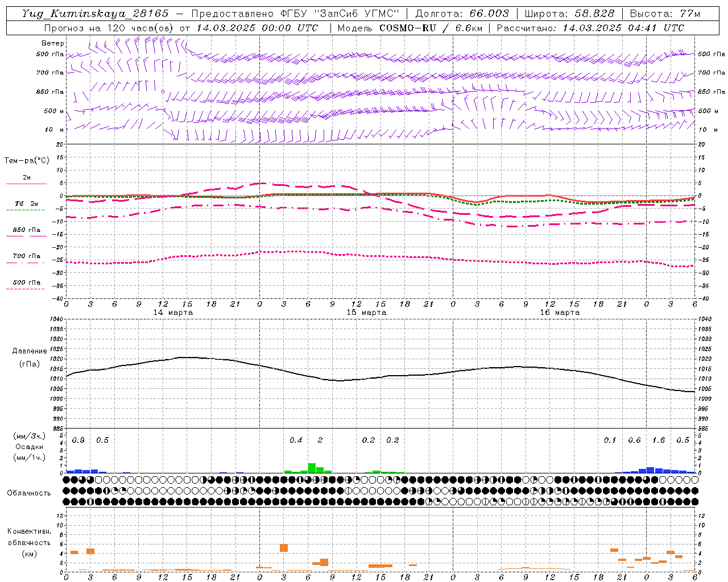Click the Высота: 77м header value

point(665,14)
